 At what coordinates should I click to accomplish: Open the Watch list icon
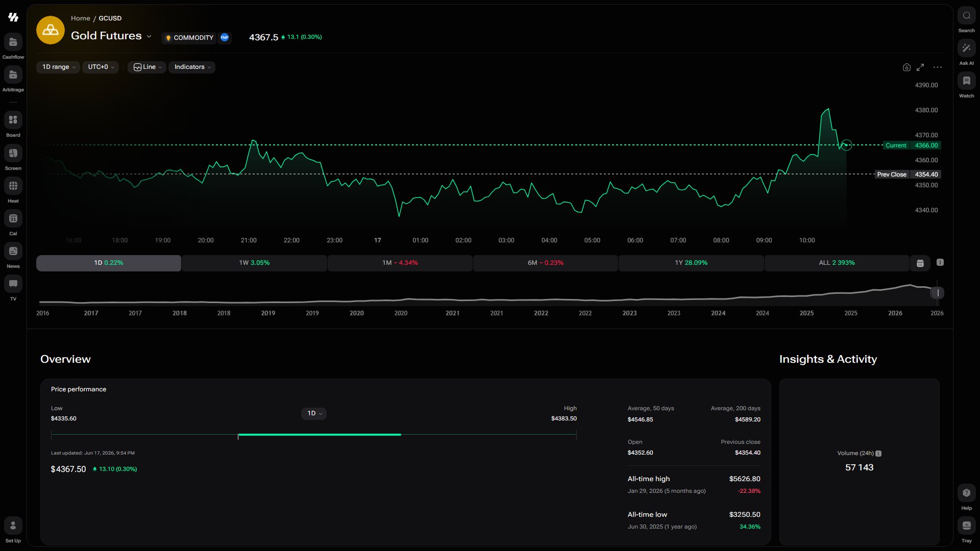[966, 81]
